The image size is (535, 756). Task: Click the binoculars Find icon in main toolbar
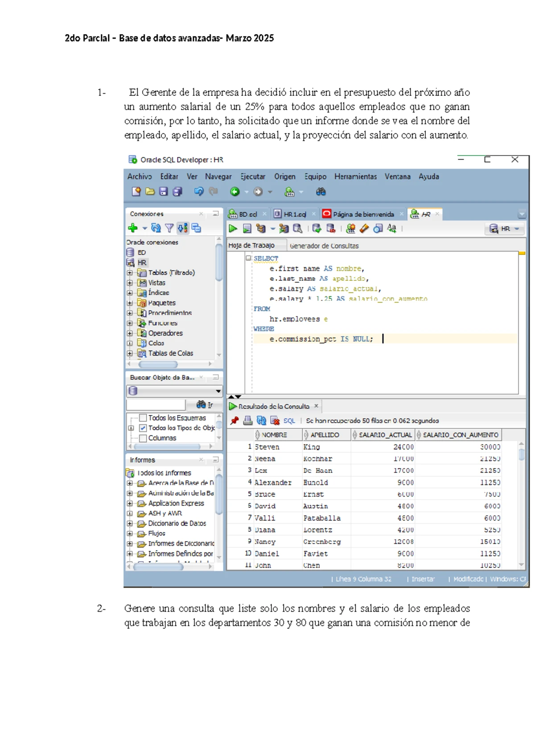point(321,192)
